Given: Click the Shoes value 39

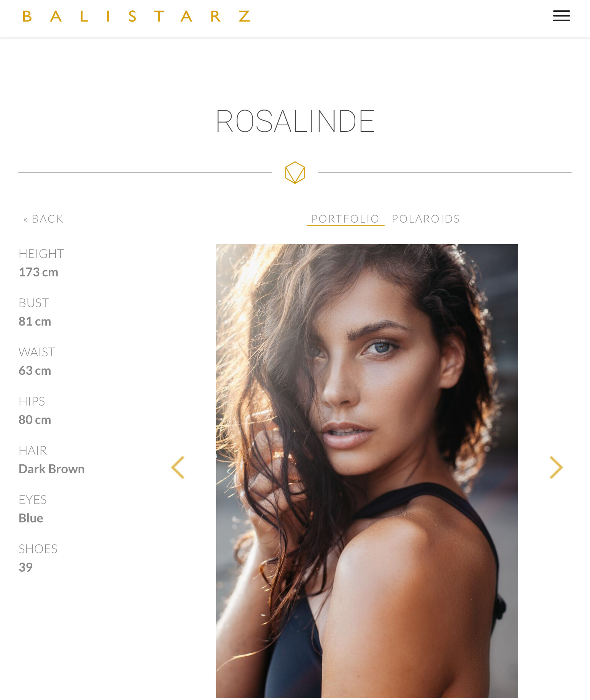Looking at the screenshot, I should tap(26, 567).
